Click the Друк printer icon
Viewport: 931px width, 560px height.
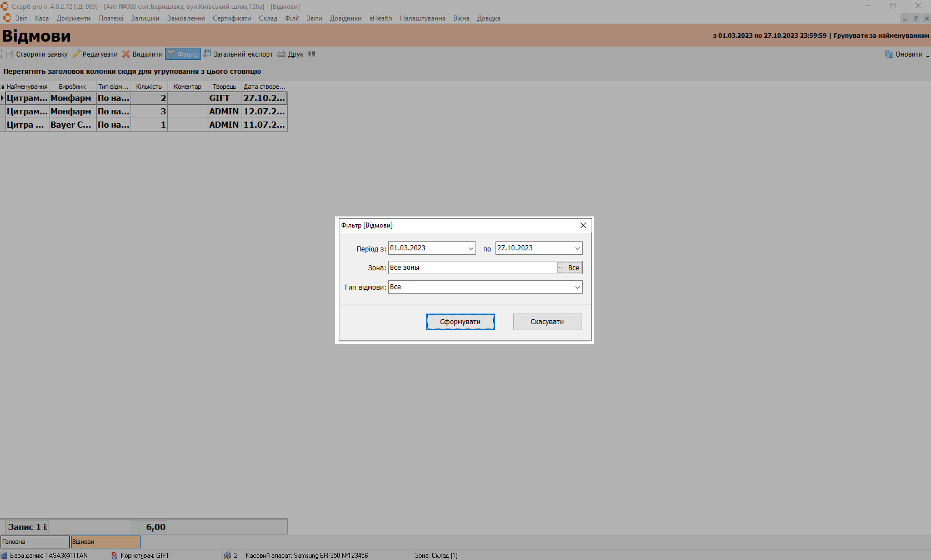282,54
